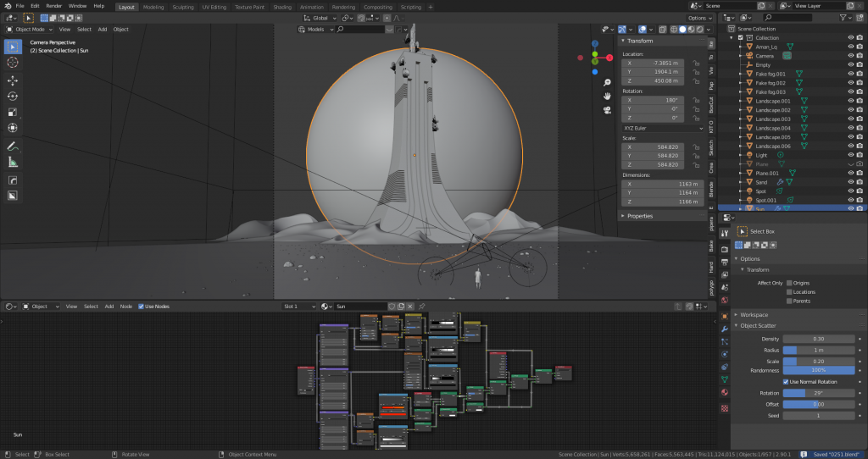Select the Annotate tool
This screenshot has height=459, width=868.
[x=13, y=147]
